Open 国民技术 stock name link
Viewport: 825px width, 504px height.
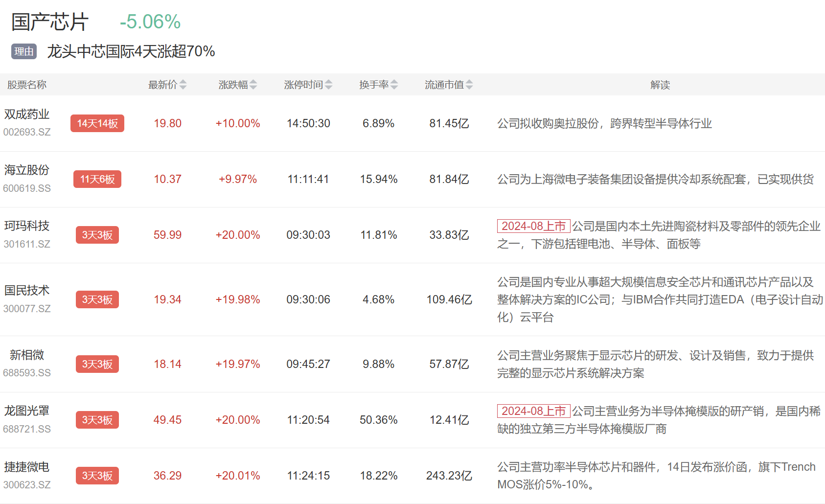pos(27,291)
